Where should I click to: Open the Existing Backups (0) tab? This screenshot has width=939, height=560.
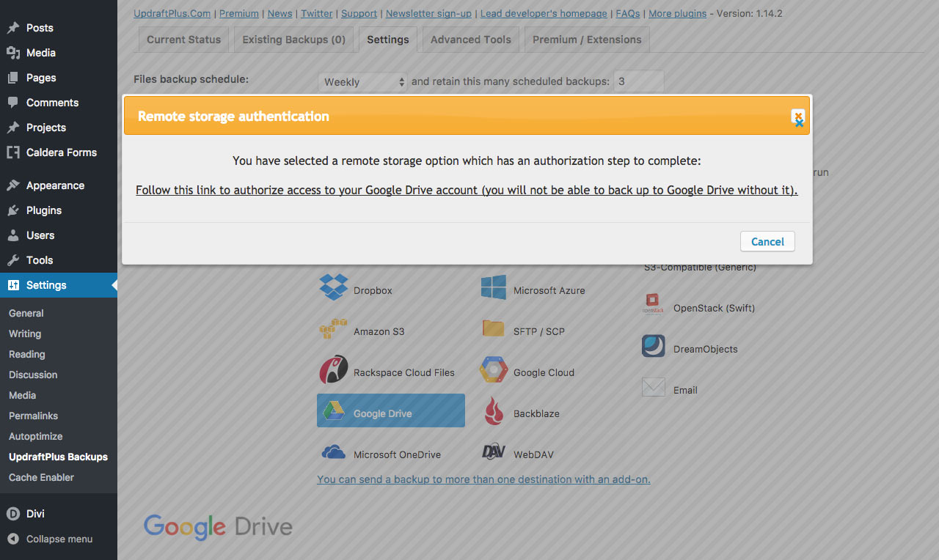pyautogui.click(x=293, y=40)
